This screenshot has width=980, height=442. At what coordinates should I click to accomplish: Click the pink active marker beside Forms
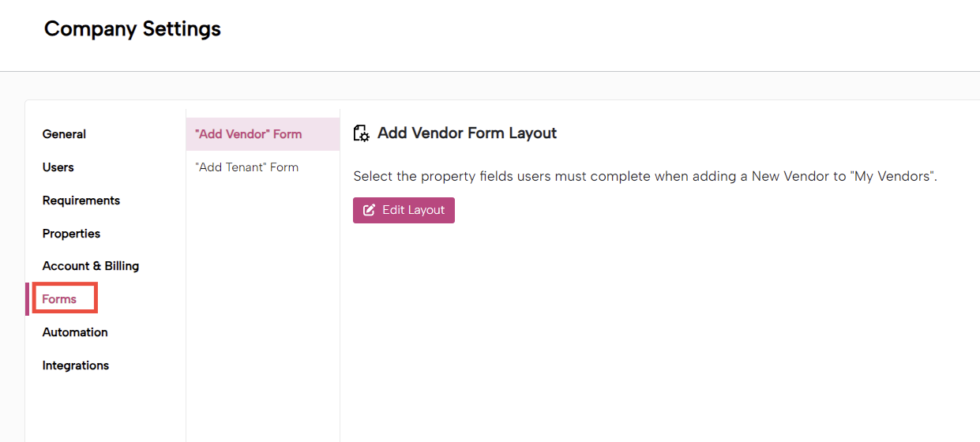pos(27,299)
